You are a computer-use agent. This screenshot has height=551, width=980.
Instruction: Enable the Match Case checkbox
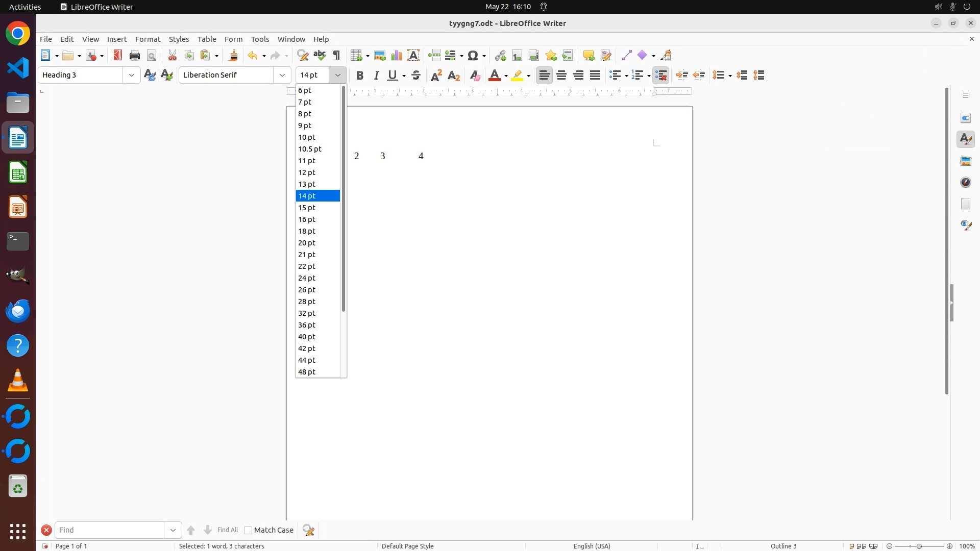point(248,530)
